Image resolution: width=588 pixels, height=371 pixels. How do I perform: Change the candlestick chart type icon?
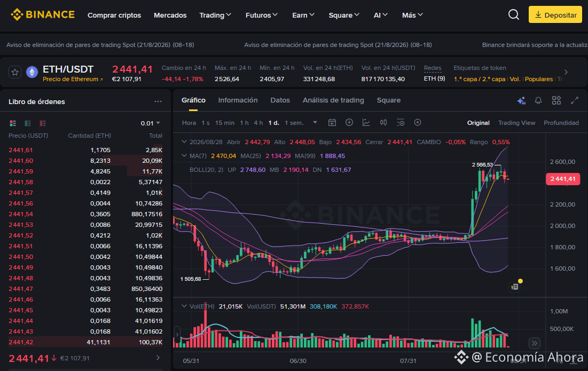pos(383,123)
